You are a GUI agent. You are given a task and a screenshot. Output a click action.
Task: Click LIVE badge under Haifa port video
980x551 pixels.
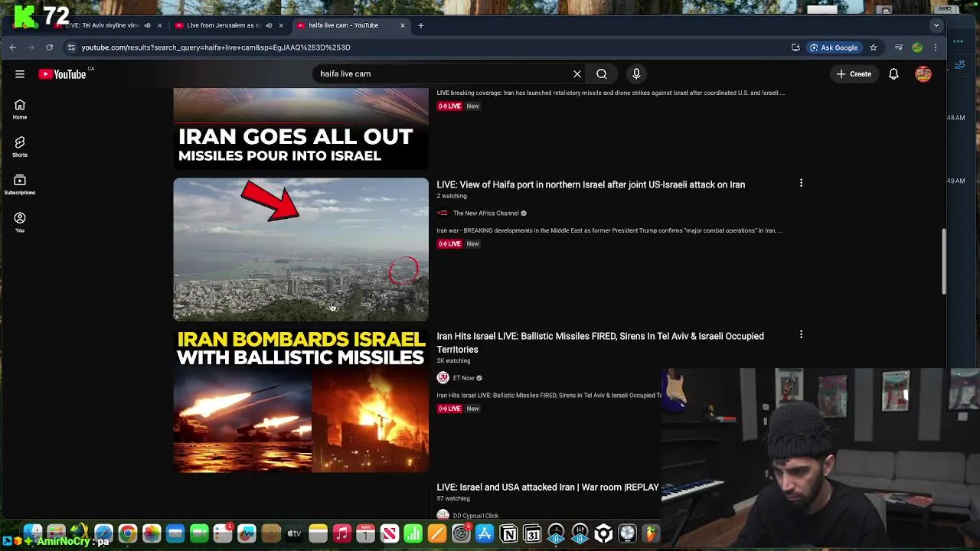click(x=449, y=244)
